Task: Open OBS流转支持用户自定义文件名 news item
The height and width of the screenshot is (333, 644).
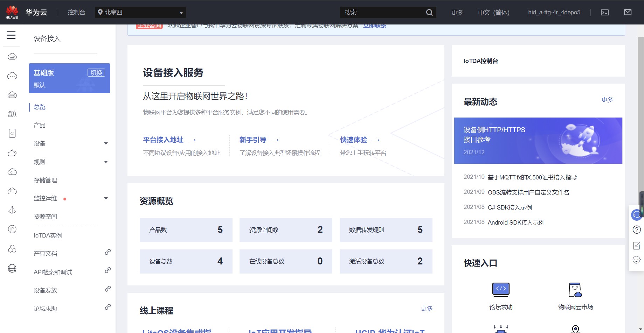Action: pos(528,192)
